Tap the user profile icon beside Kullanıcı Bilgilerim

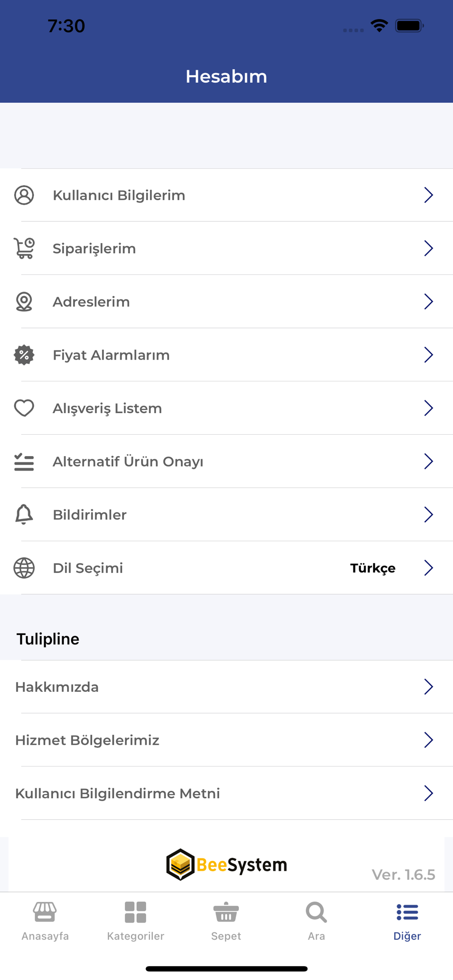pyautogui.click(x=24, y=195)
